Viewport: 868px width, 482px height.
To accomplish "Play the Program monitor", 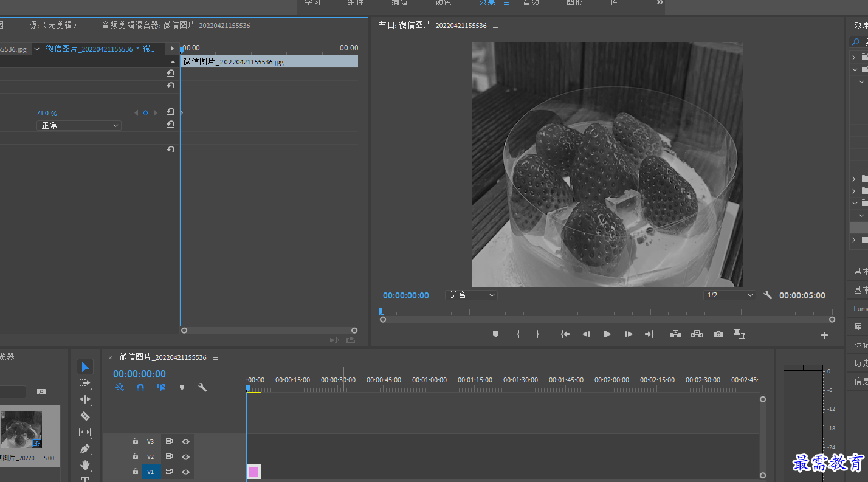I will click(607, 334).
